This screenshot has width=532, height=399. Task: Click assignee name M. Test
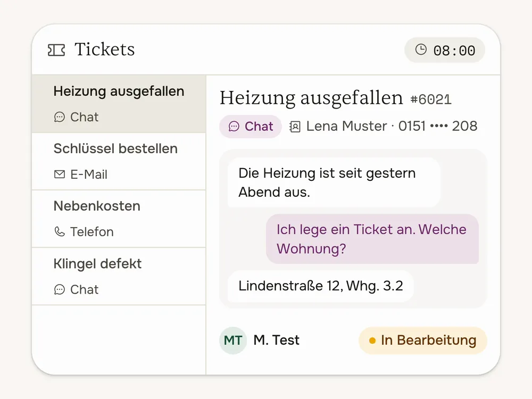(x=276, y=340)
